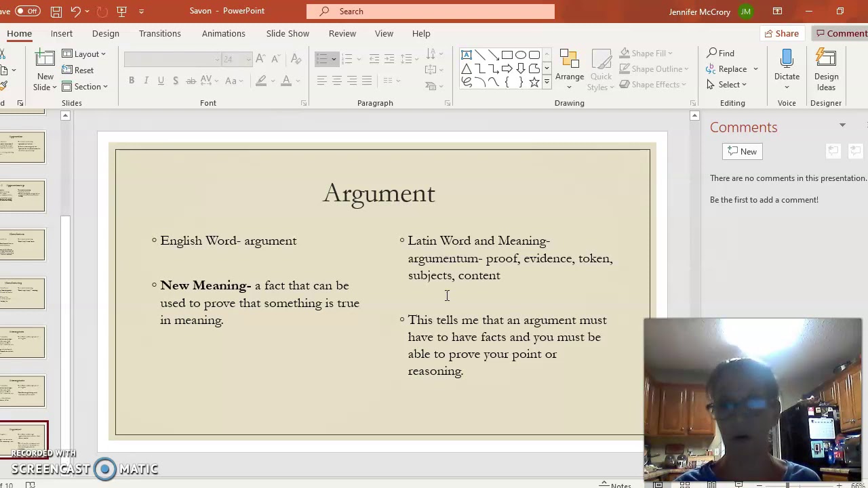Clear all formatting icon

coord(296,59)
